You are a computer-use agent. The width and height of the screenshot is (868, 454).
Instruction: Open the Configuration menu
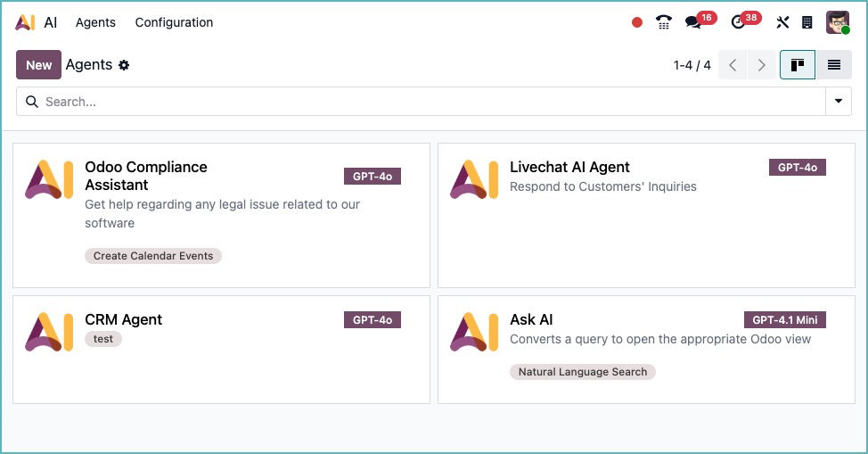[174, 22]
